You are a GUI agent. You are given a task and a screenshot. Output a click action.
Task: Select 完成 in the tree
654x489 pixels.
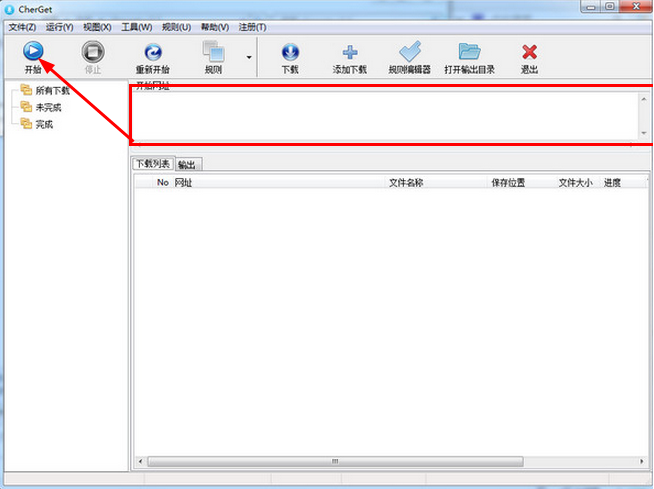44,124
